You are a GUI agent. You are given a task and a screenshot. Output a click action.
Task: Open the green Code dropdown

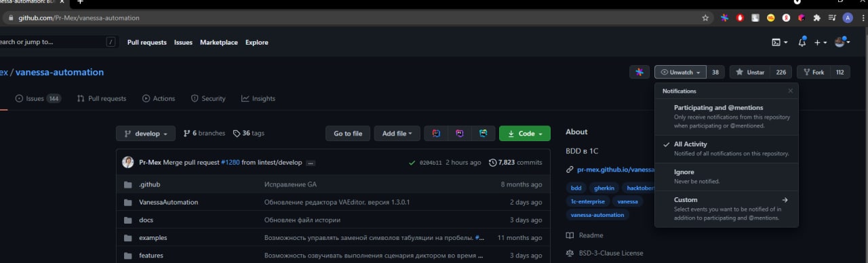525,134
